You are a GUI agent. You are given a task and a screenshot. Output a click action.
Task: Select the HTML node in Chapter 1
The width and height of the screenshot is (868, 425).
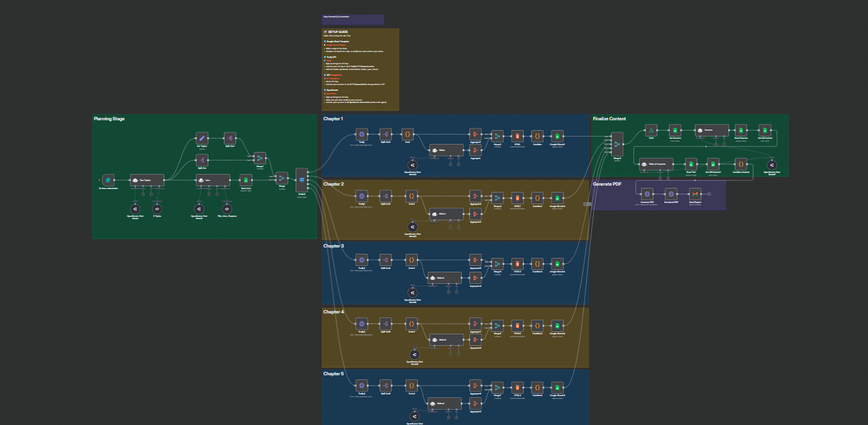coord(517,136)
